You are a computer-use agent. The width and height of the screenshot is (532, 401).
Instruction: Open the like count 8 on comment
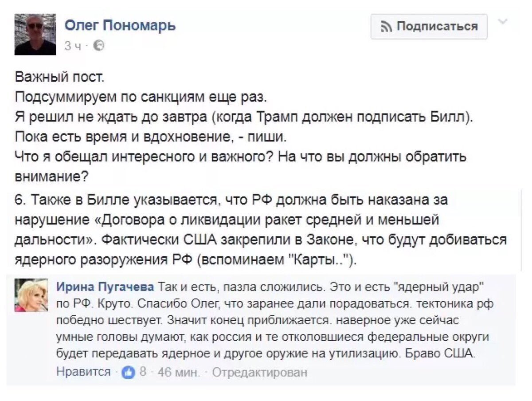pyautogui.click(x=142, y=372)
